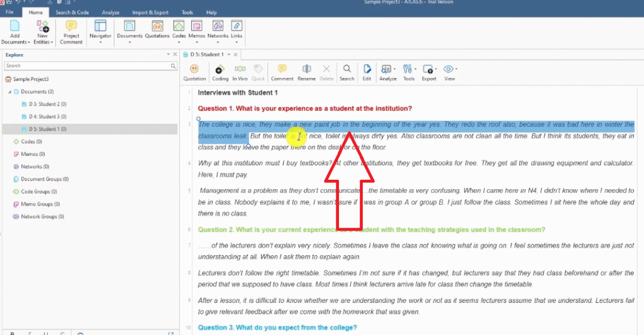
Task: Click the Coding tool icon
Action: (219, 72)
